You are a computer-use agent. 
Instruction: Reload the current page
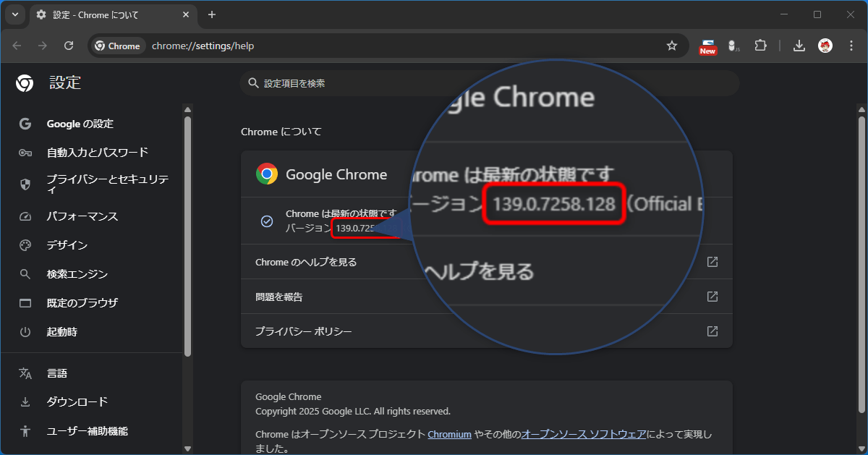[69, 46]
